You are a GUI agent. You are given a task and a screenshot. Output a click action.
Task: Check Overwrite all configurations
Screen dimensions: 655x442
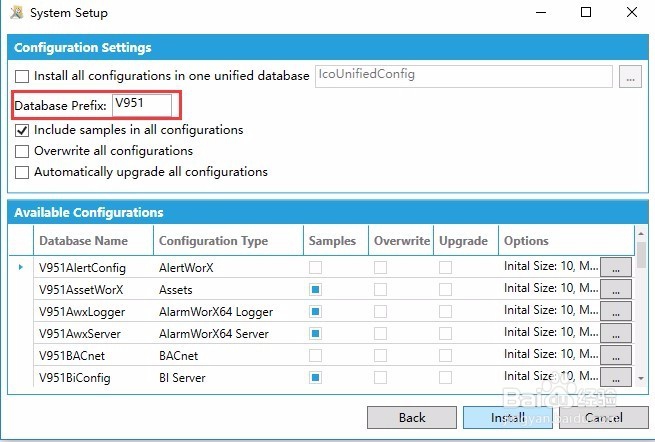point(22,151)
